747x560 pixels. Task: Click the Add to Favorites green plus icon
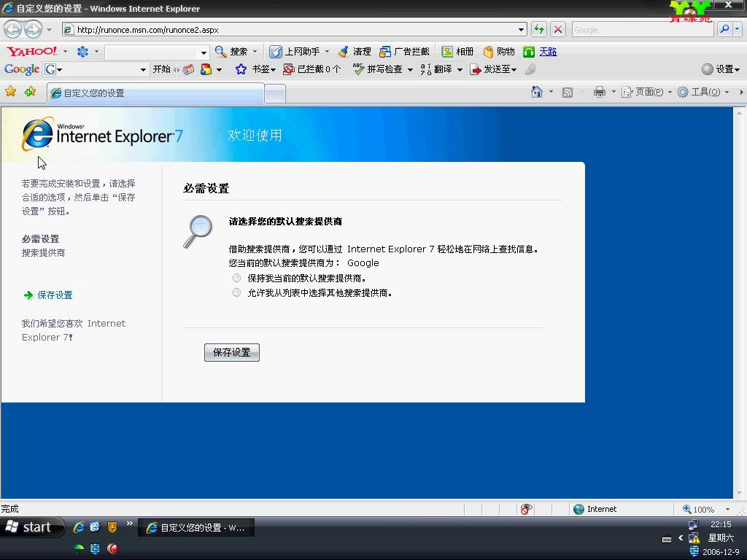(x=31, y=91)
